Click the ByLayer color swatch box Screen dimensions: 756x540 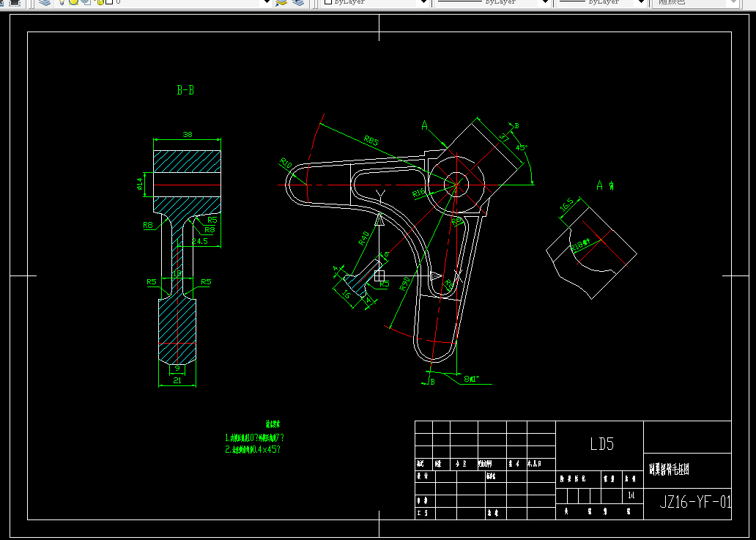tap(328, 2)
